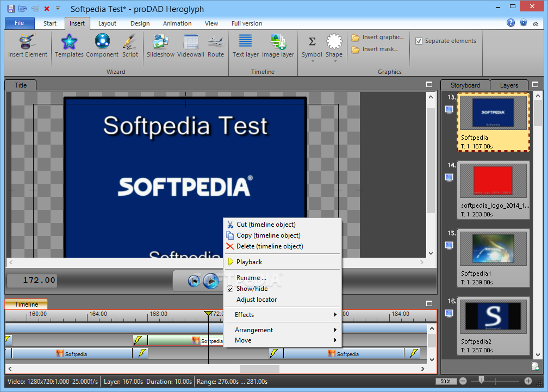
Task: Click the zoom in plus button
Action: point(528,381)
